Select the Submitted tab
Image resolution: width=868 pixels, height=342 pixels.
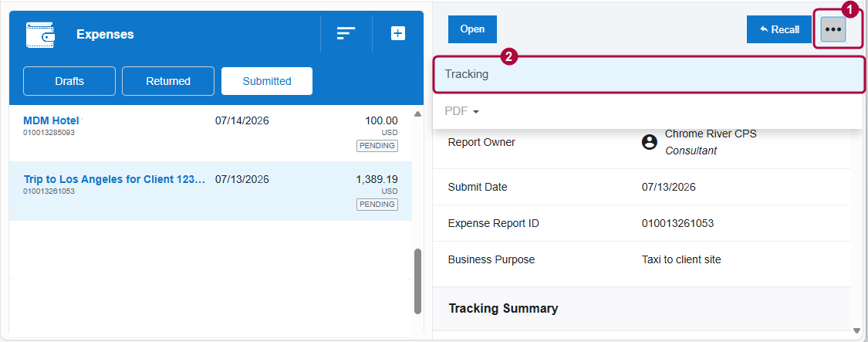tap(267, 81)
